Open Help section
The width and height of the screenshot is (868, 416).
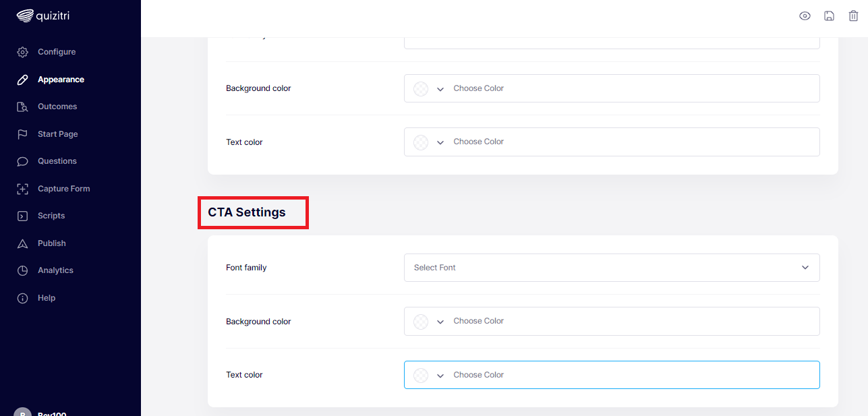[x=47, y=298]
